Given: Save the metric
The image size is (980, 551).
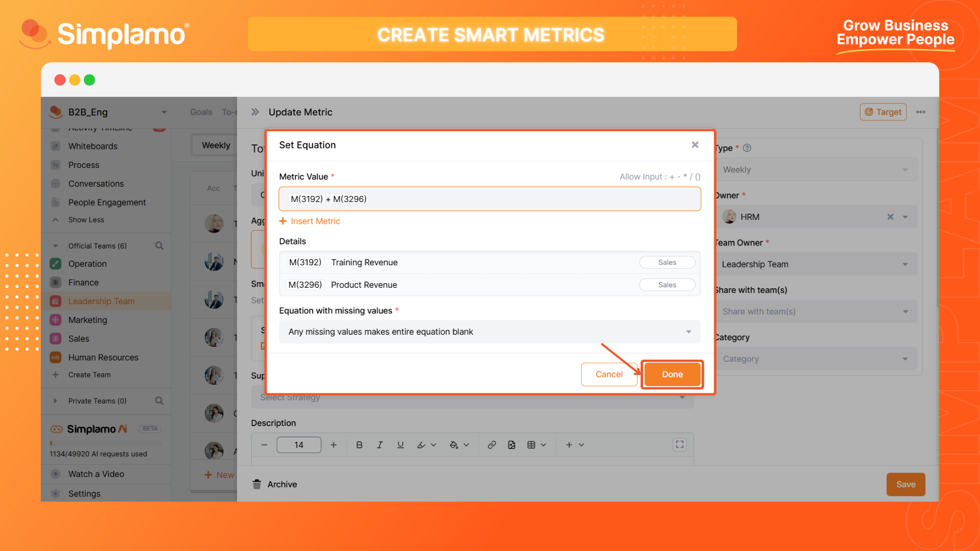Looking at the screenshot, I should [x=905, y=484].
